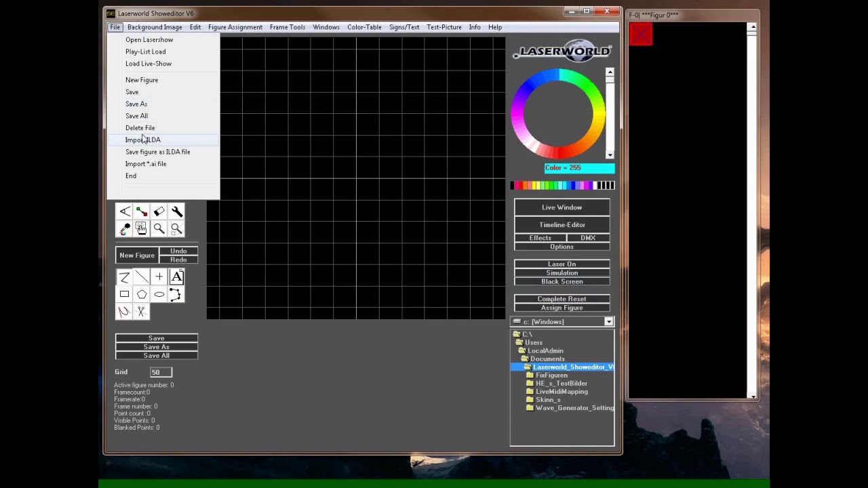Choose Import ILDA from File menu
The height and width of the screenshot is (488, 868).
142,140
